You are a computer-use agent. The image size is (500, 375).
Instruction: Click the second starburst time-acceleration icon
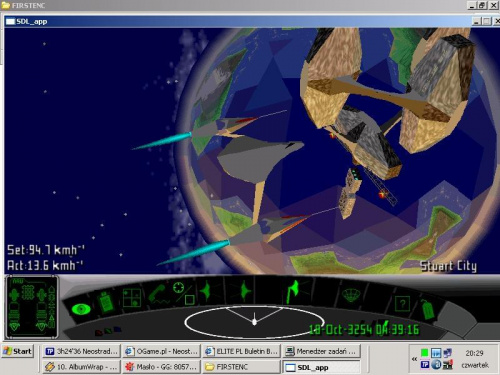[246, 290]
